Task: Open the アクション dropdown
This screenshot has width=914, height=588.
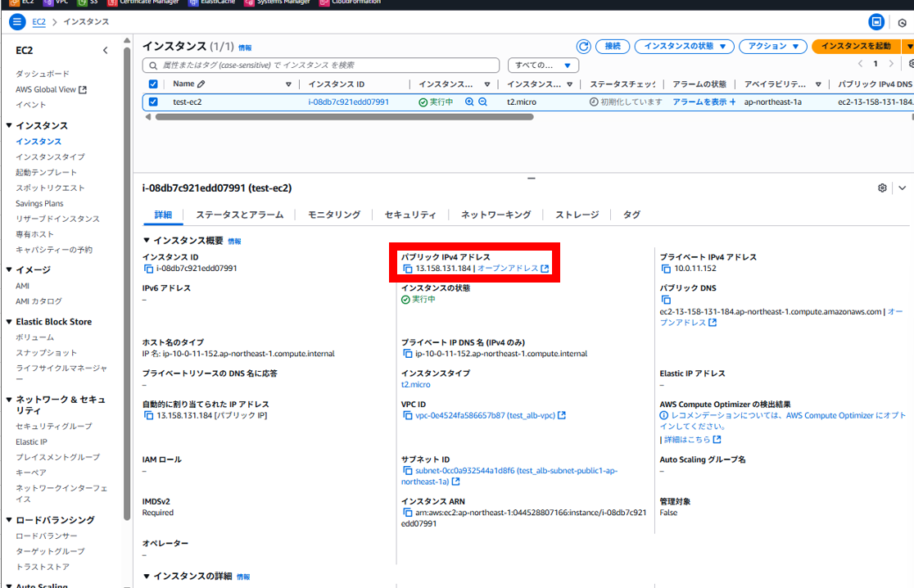Action: 772,46
